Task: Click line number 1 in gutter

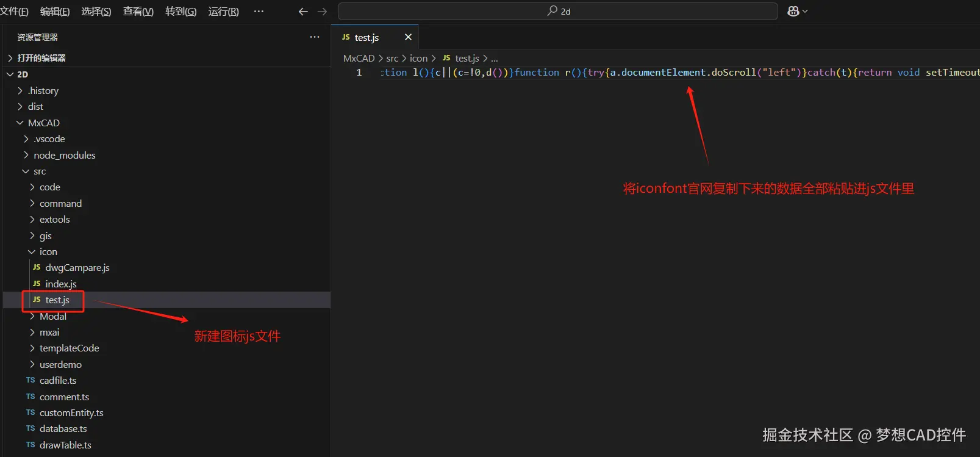Action: click(359, 72)
